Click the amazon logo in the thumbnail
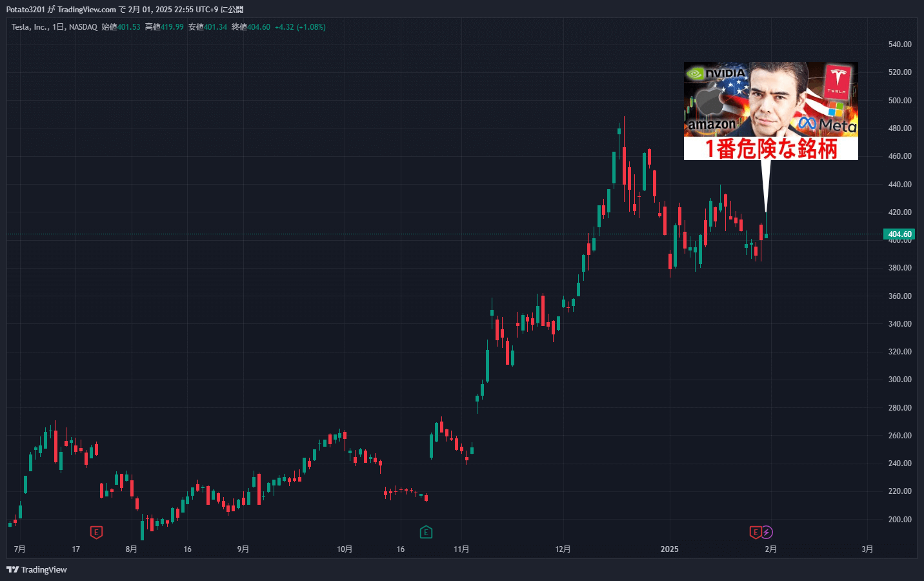Viewport: 924px width, 581px height. click(x=712, y=124)
